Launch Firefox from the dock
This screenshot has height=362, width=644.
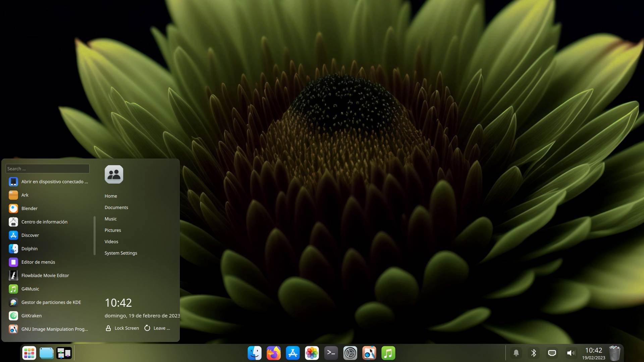tap(274, 353)
